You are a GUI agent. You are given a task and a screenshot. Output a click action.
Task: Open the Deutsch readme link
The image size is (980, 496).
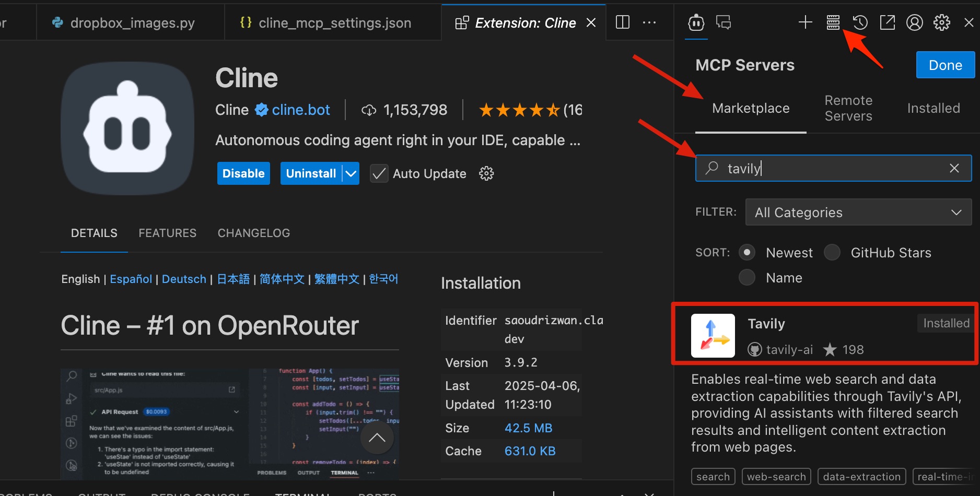[184, 279]
